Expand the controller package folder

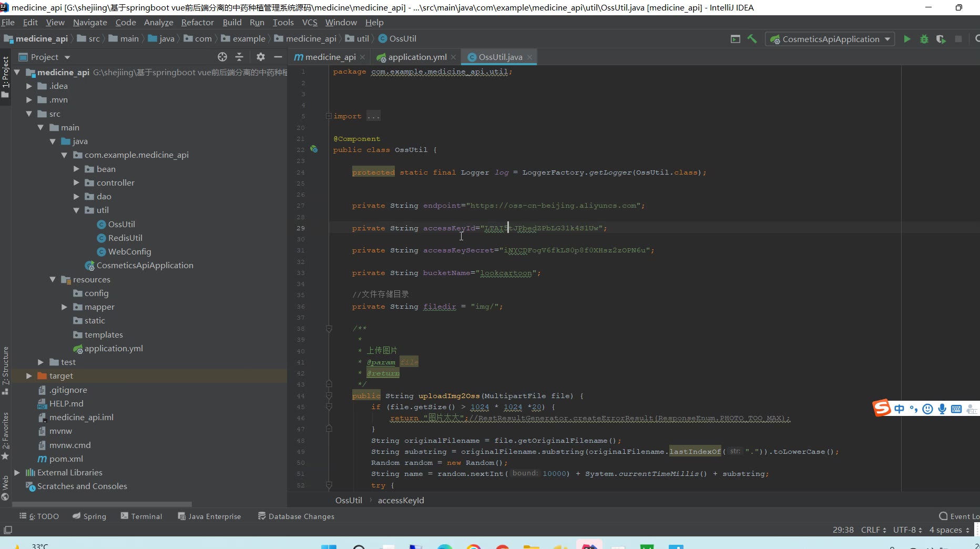pos(76,182)
